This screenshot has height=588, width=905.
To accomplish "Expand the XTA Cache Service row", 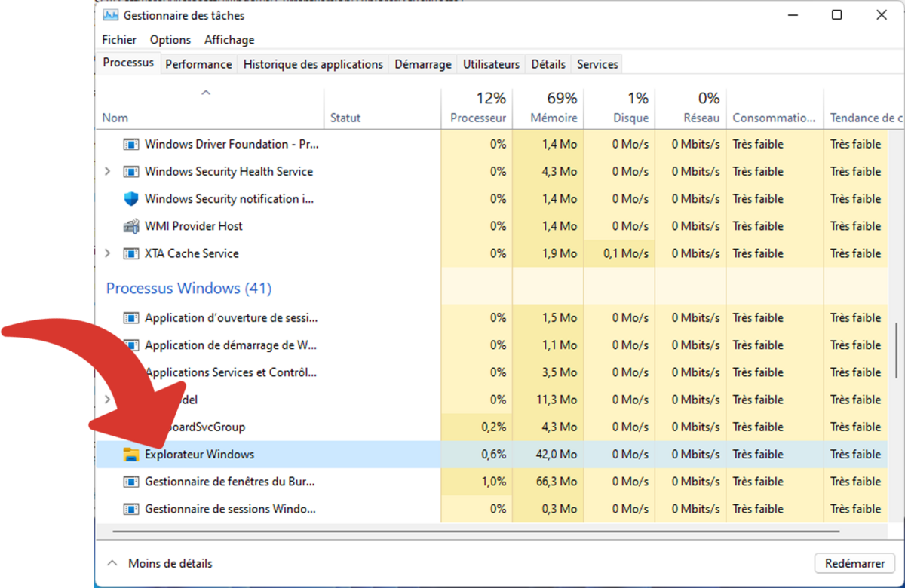I will [x=107, y=253].
